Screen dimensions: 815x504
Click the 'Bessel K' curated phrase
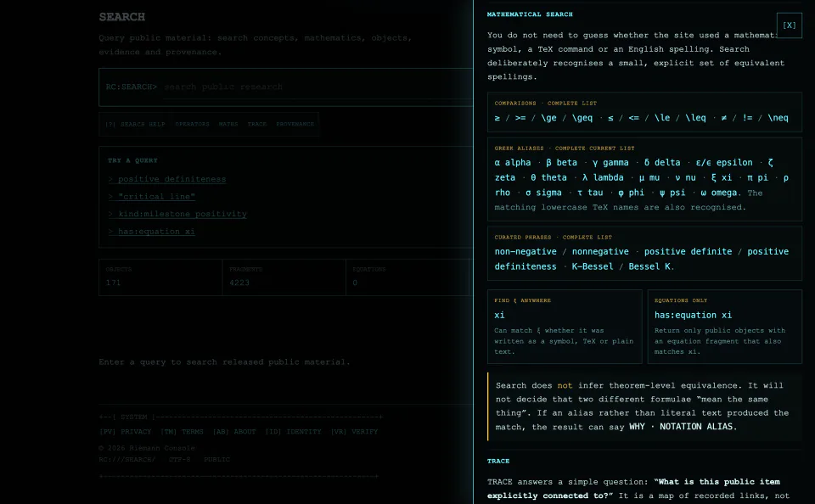click(649, 266)
